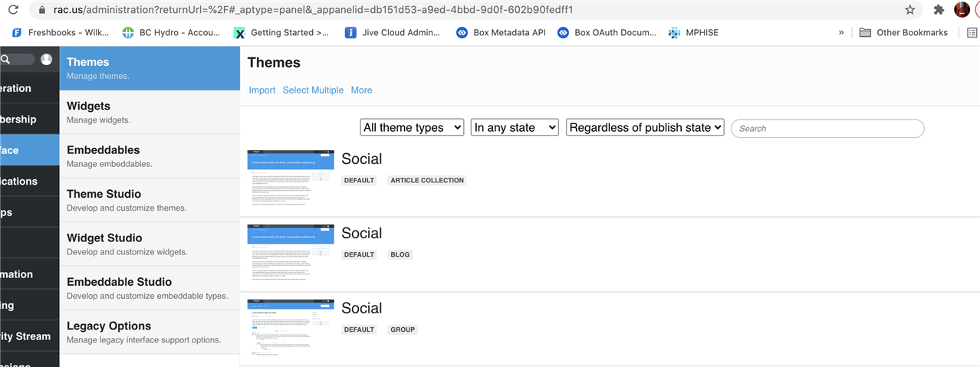The image size is (980, 367).
Task: Click the themes Search input field
Action: pos(827,128)
